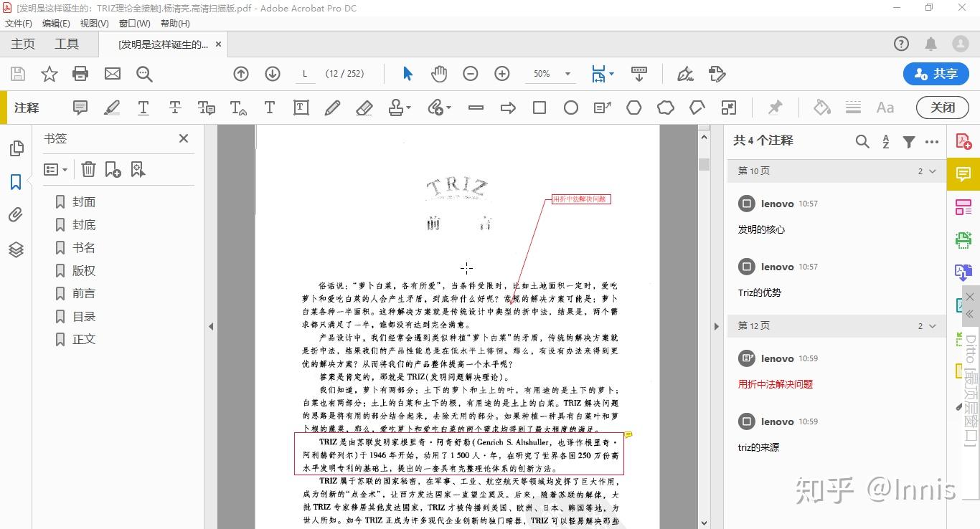Click the blue 共享 button
The image size is (980, 529).
click(936, 73)
